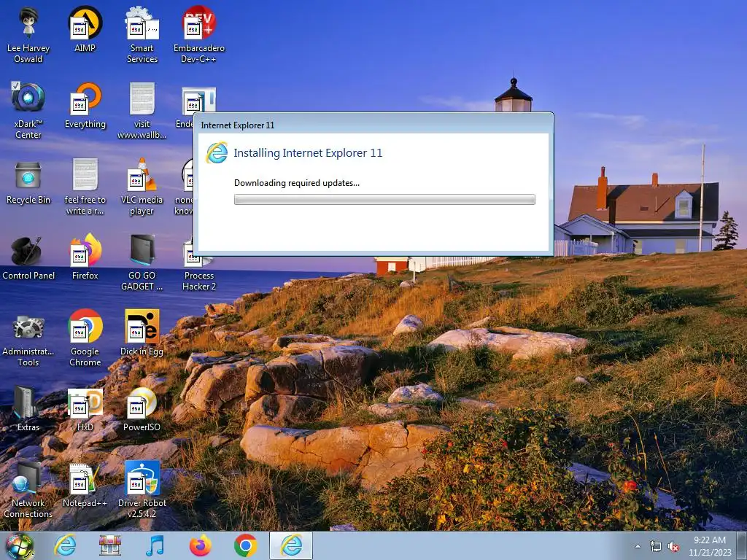Select the Firefox desktop shortcut
Image resolution: width=747 pixels, height=560 pixels.
coord(85,257)
